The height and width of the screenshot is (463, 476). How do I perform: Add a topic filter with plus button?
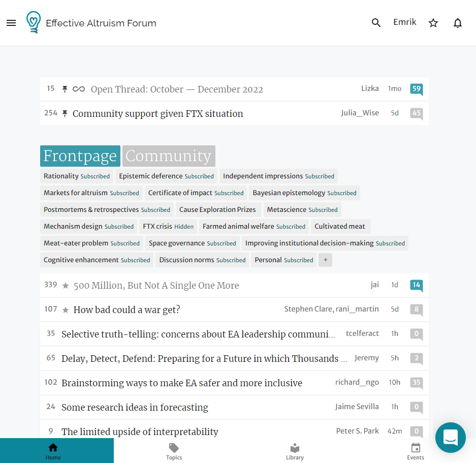pyautogui.click(x=326, y=260)
